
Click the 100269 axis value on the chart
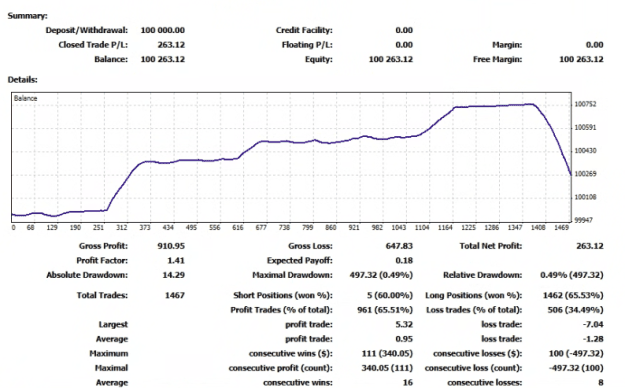[585, 174]
